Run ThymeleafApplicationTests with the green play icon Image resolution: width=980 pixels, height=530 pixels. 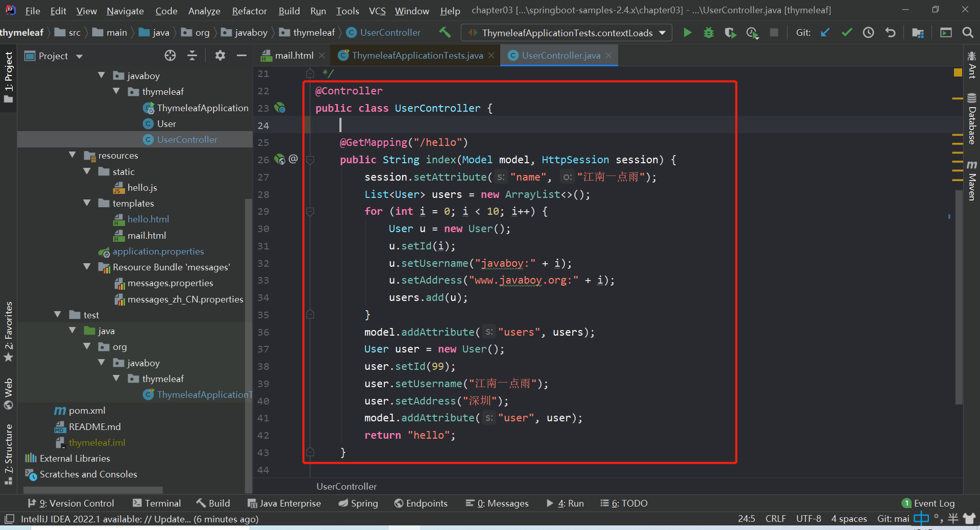(x=688, y=33)
